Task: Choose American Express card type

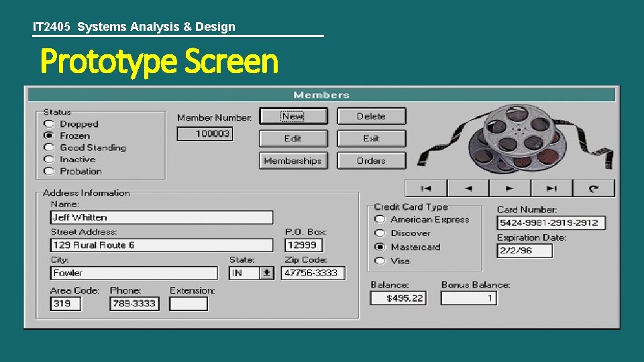Action: pos(380,220)
